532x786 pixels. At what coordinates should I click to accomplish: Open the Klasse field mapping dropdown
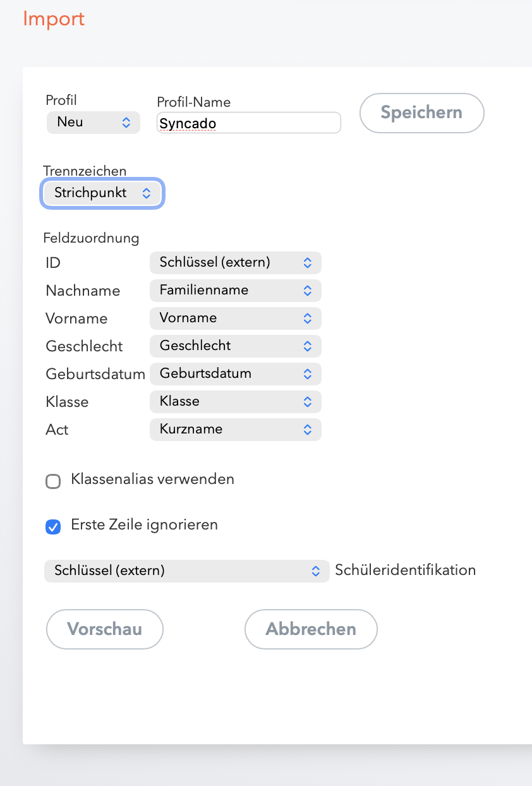[x=235, y=402]
